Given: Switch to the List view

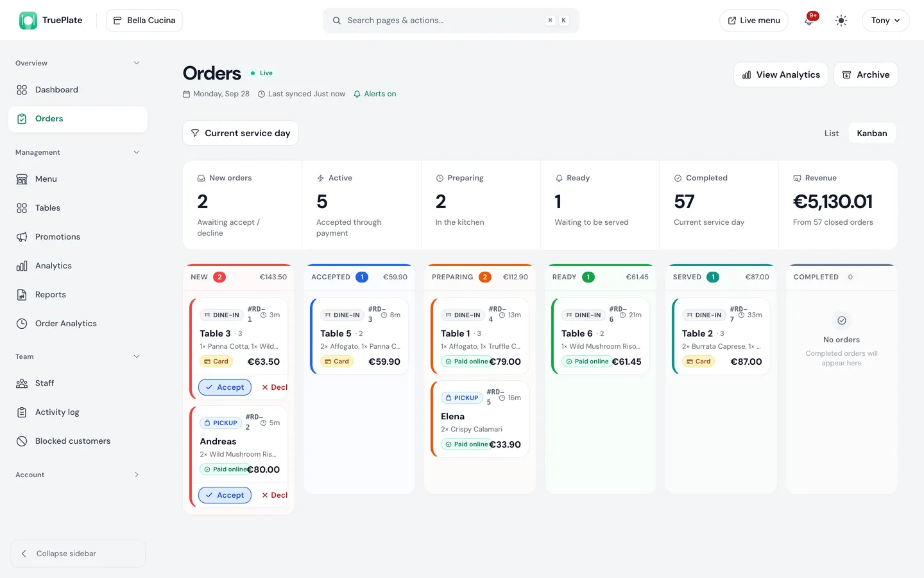Looking at the screenshot, I should (x=832, y=134).
